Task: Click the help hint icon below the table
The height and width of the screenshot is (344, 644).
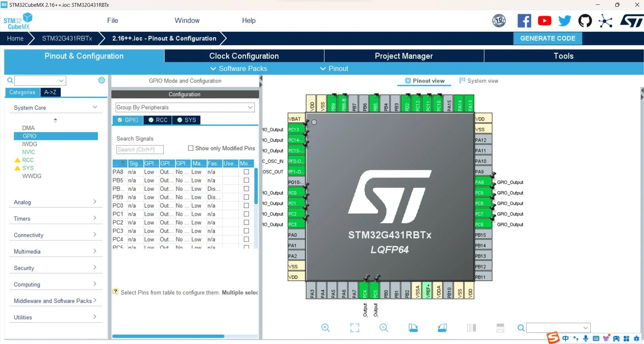Action: point(116,292)
